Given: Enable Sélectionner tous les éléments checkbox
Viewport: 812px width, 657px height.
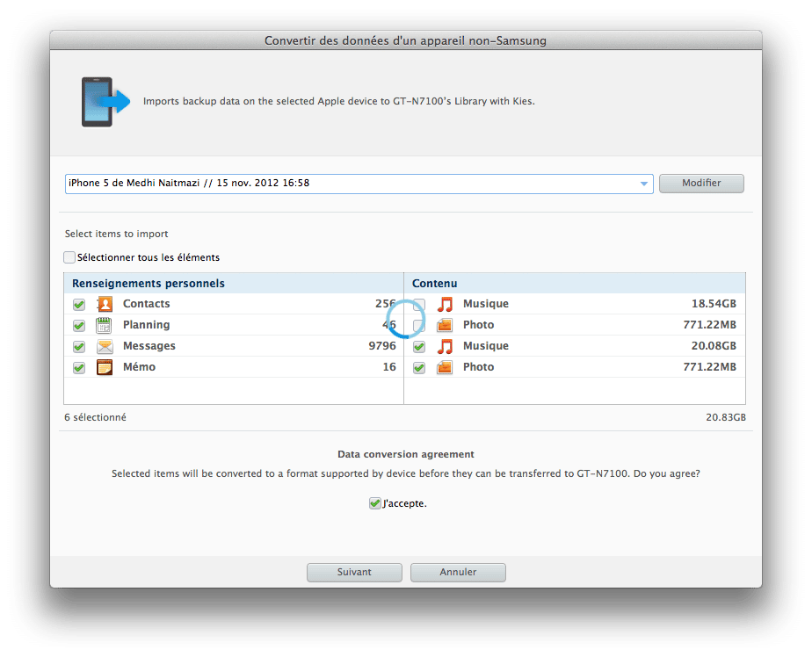Looking at the screenshot, I should (69, 257).
